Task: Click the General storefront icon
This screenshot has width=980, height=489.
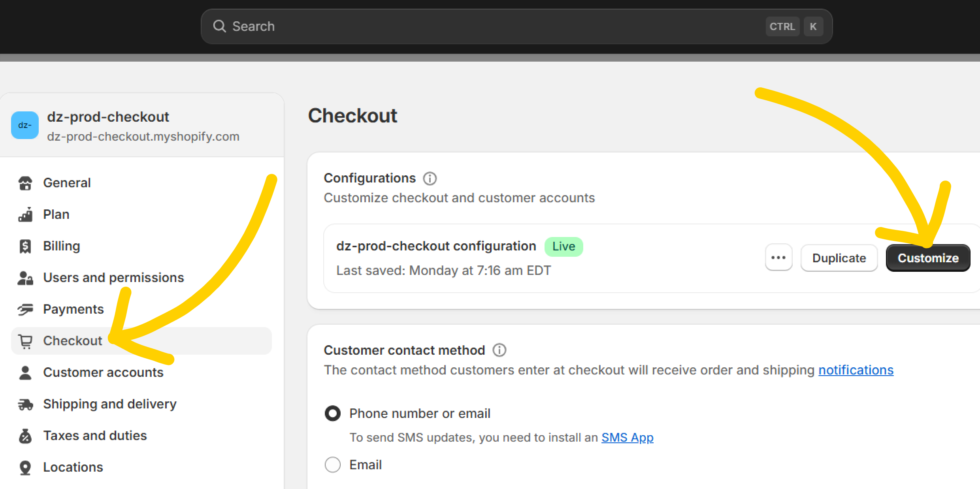Action: coord(25,183)
